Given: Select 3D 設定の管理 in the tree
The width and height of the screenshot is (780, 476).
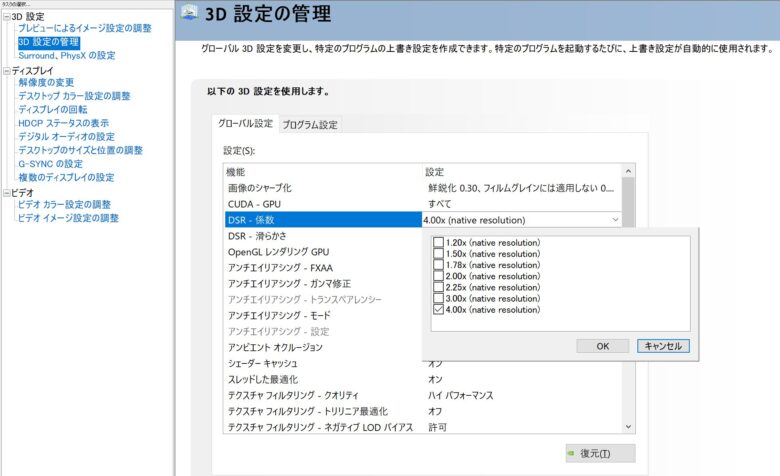Looking at the screenshot, I should (x=49, y=42).
